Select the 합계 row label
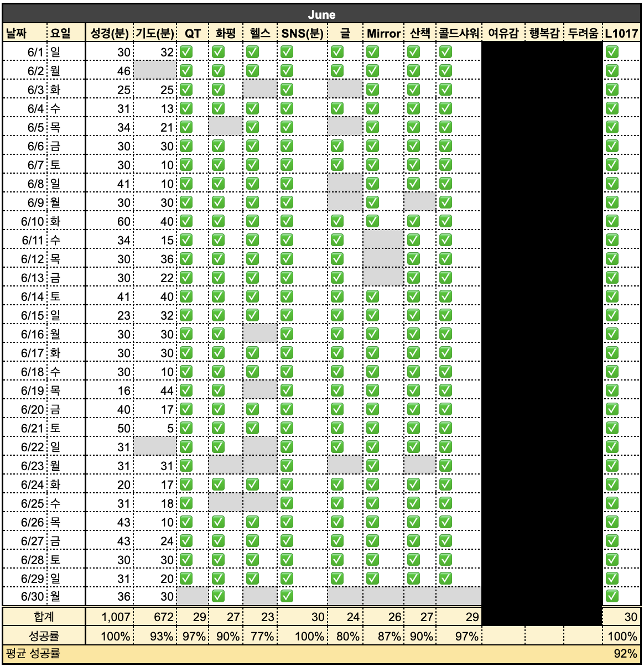 pos(44,617)
